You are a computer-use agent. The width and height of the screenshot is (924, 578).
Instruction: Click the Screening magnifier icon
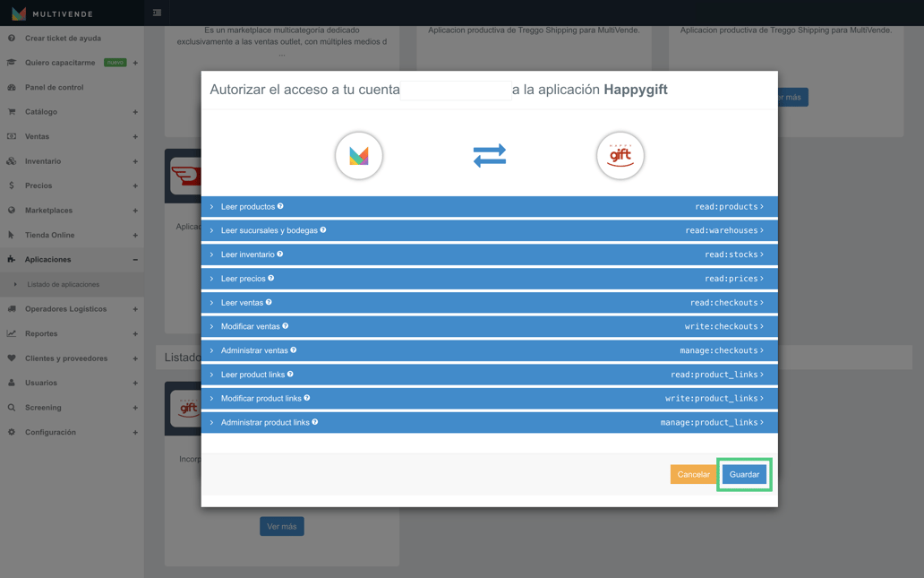pos(12,408)
